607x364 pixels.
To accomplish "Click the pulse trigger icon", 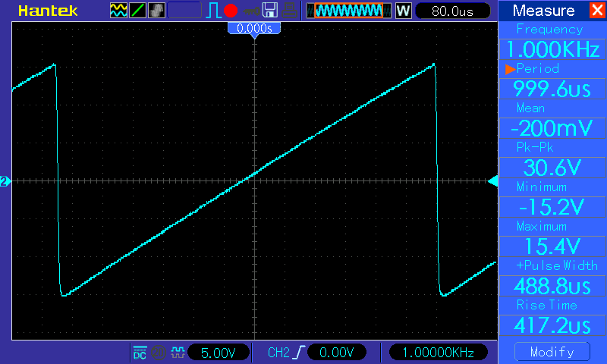I will (x=213, y=11).
